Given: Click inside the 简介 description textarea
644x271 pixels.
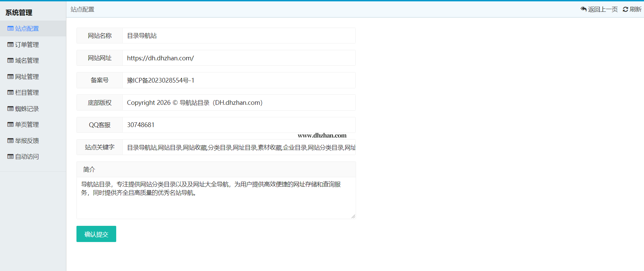Looking at the screenshot, I should coord(216,202).
